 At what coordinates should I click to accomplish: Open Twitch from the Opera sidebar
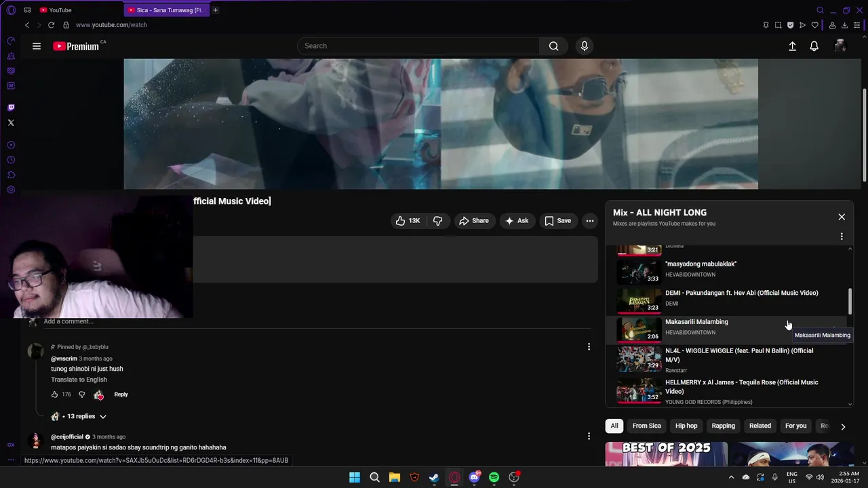11,108
